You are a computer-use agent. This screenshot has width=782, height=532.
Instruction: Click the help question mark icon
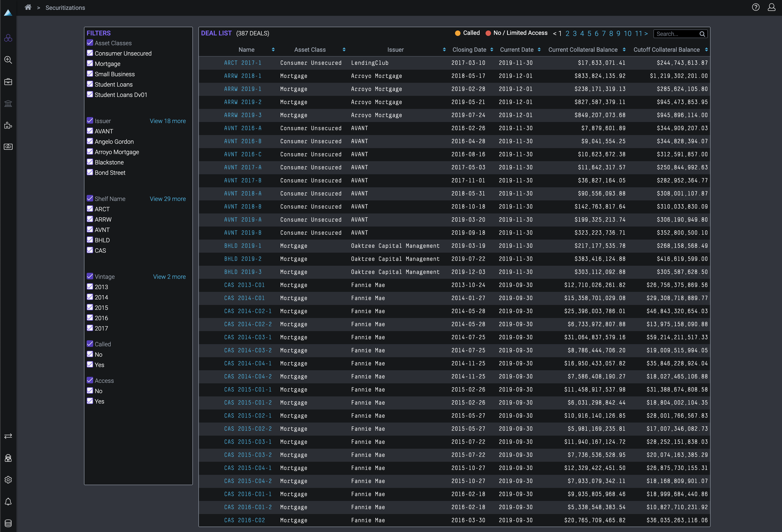pos(755,7)
